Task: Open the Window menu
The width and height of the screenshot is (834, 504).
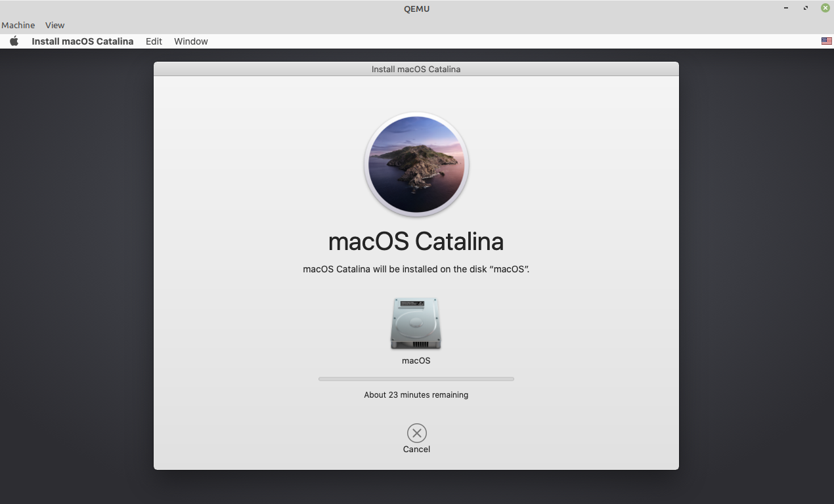Action: [190, 41]
